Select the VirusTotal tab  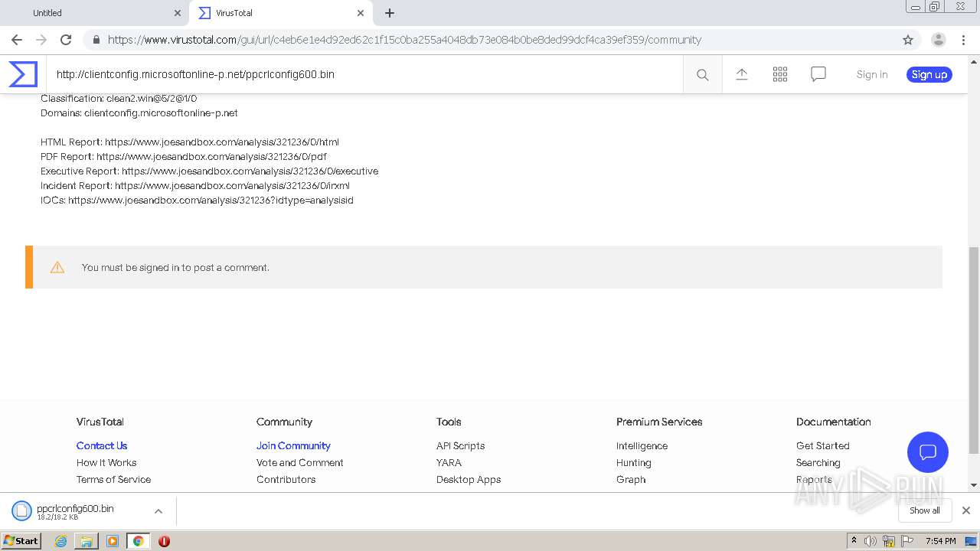point(279,13)
